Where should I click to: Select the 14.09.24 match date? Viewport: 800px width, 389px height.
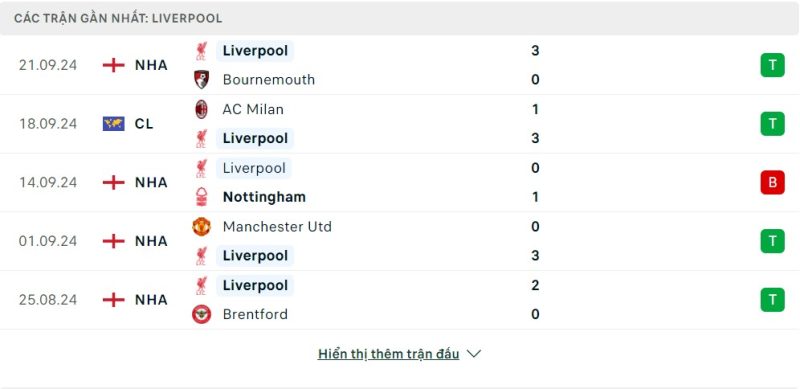click(48, 182)
